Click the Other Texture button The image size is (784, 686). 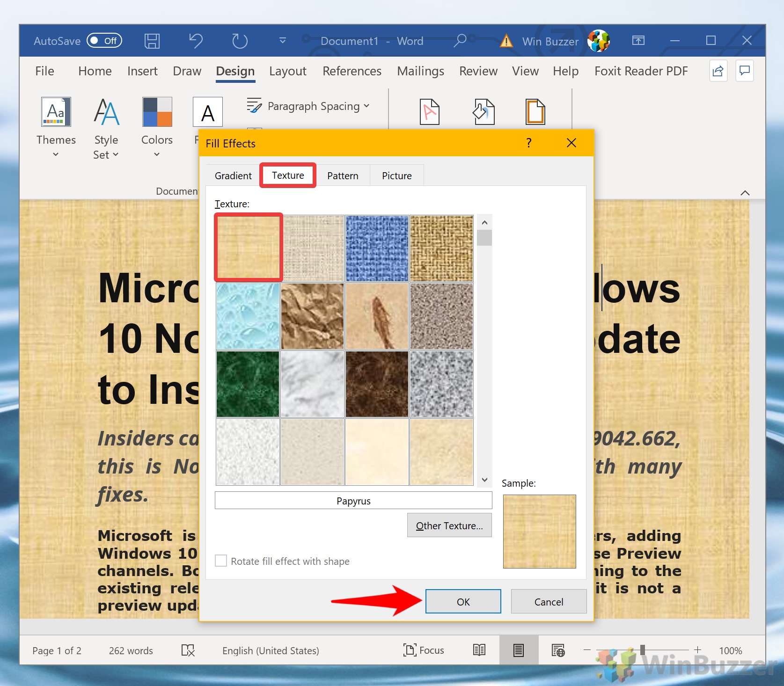click(449, 525)
